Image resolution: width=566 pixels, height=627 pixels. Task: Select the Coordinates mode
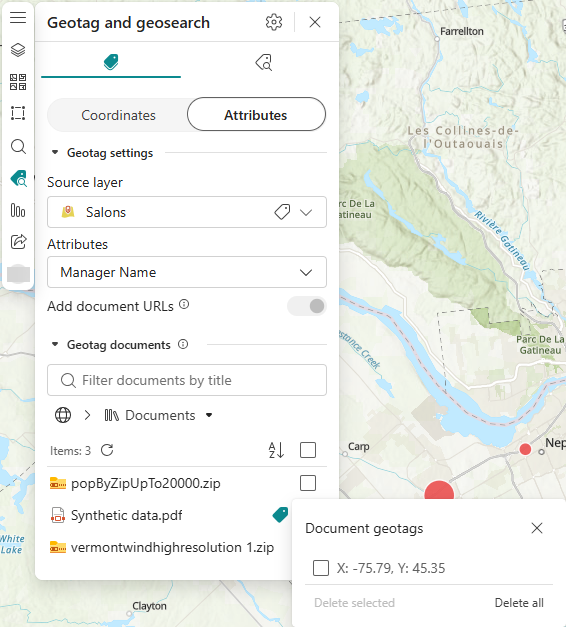(x=118, y=115)
